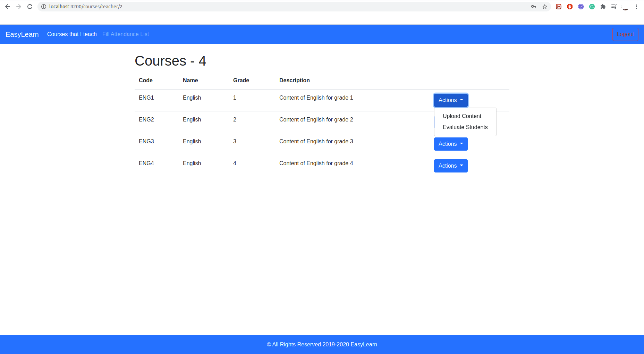Open the red circle browser extension icon
The height and width of the screenshot is (354, 644).
point(570,7)
